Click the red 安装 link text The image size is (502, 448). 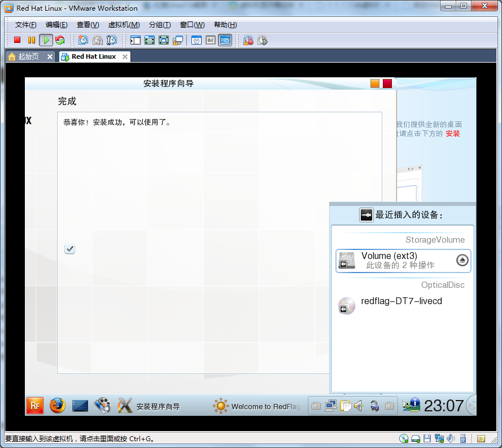(x=453, y=133)
